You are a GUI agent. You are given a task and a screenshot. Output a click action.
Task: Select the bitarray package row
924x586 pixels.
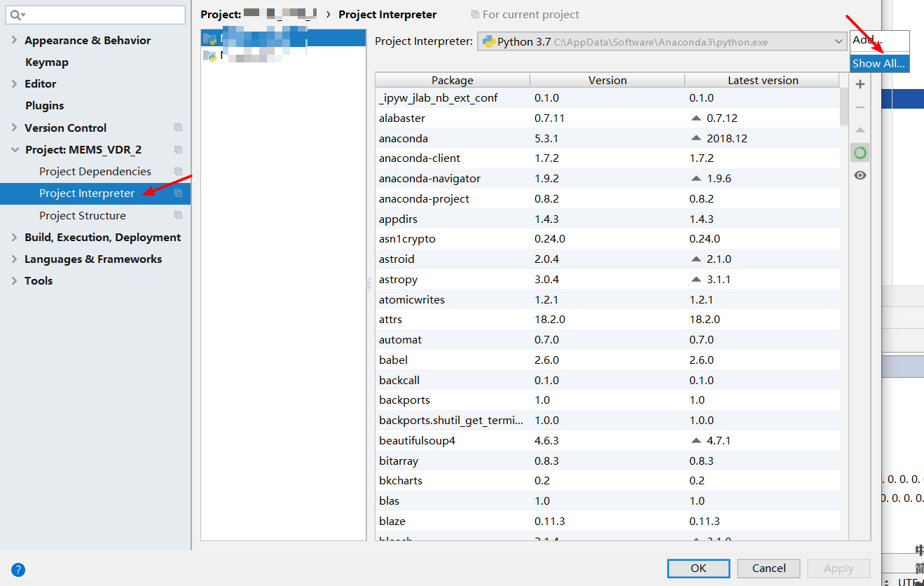point(607,461)
